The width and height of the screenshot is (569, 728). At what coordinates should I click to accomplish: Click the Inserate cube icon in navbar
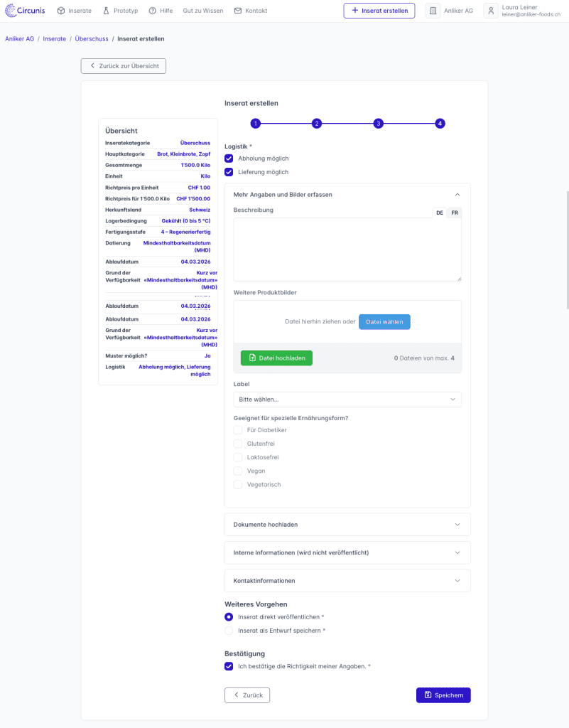[61, 11]
